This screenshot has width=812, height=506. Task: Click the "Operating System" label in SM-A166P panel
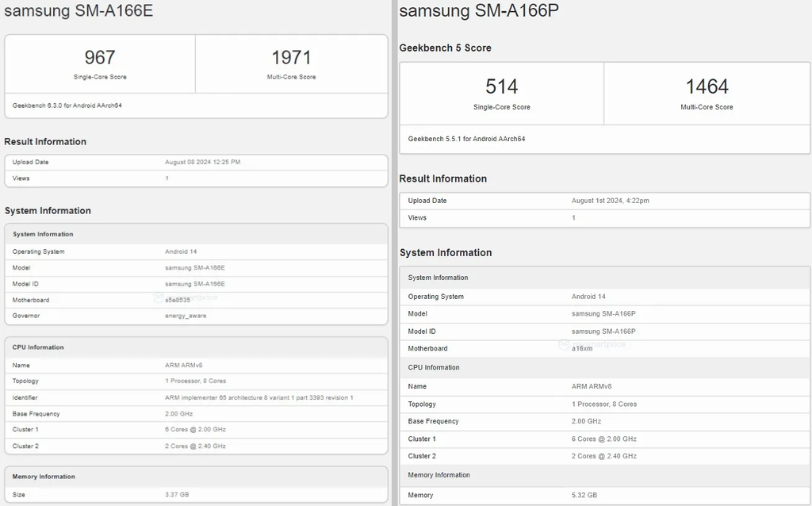point(435,297)
